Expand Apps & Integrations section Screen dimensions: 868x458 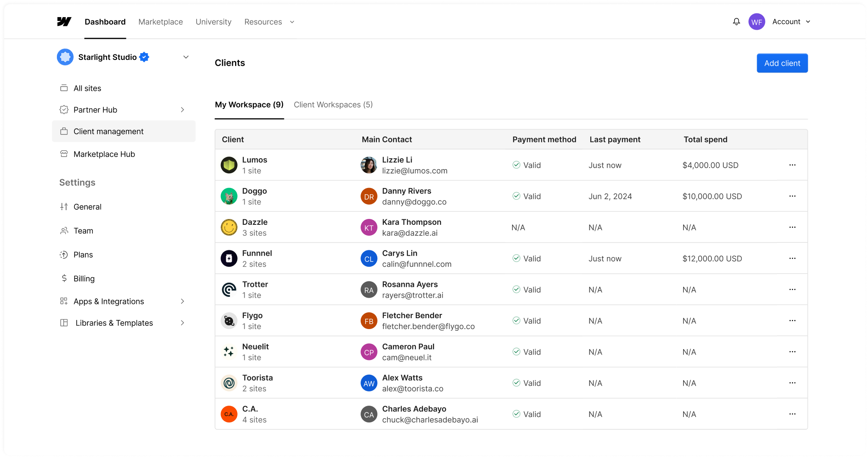tap(182, 301)
